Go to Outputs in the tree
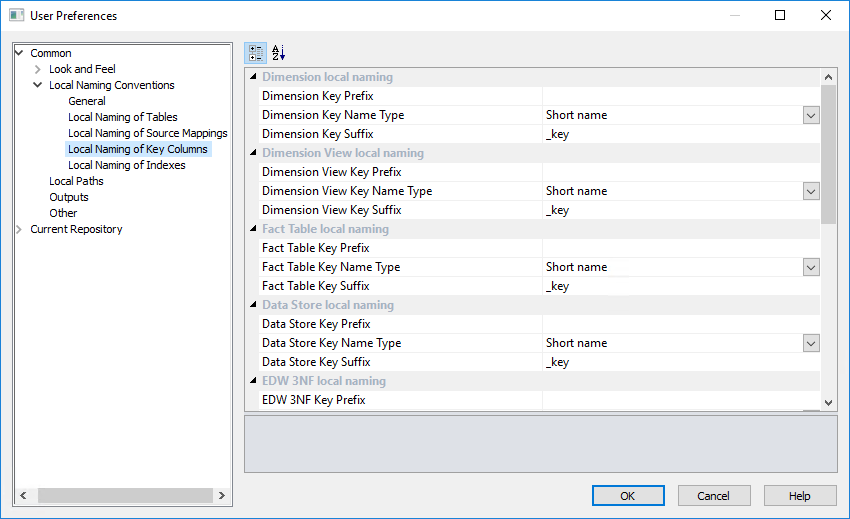Viewport: 850px width, 519px height. tap(69, 197)
